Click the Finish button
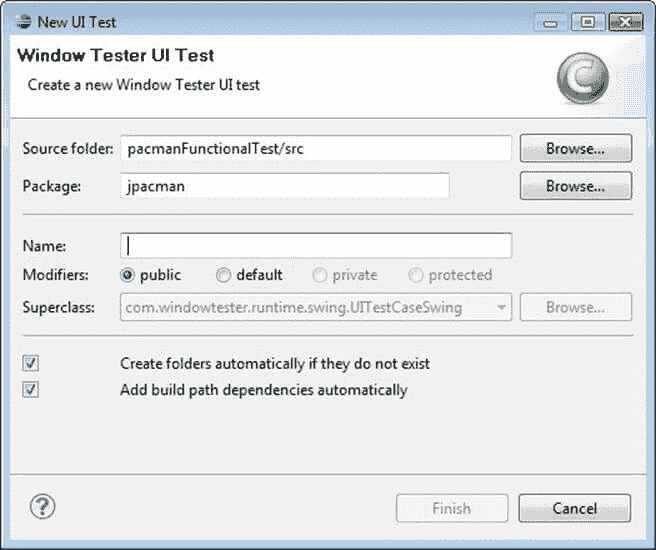This screenshot has height=550, width=656. coord(452,508)
